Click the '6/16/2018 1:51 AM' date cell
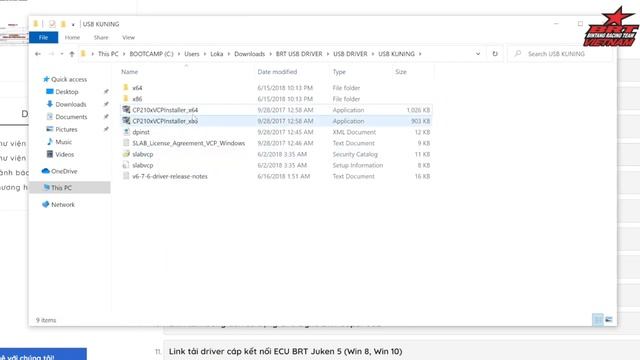640x360 pixels. tap(284, 176)
